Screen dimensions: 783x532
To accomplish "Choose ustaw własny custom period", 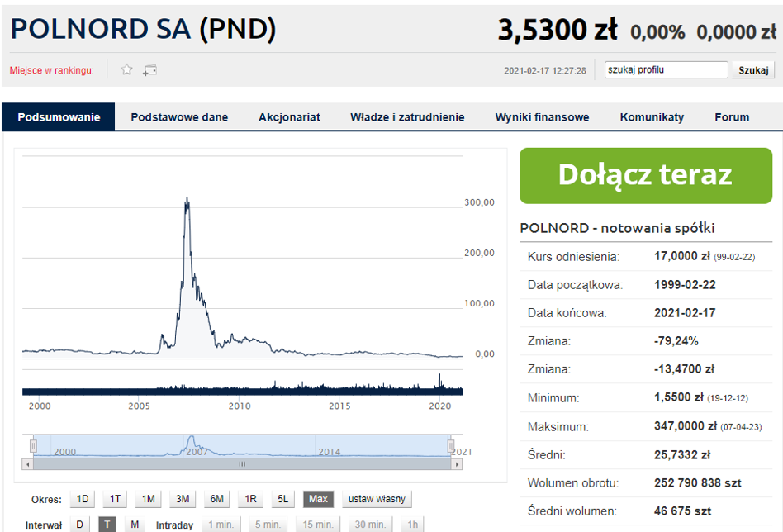I will (x=377, y=498).
